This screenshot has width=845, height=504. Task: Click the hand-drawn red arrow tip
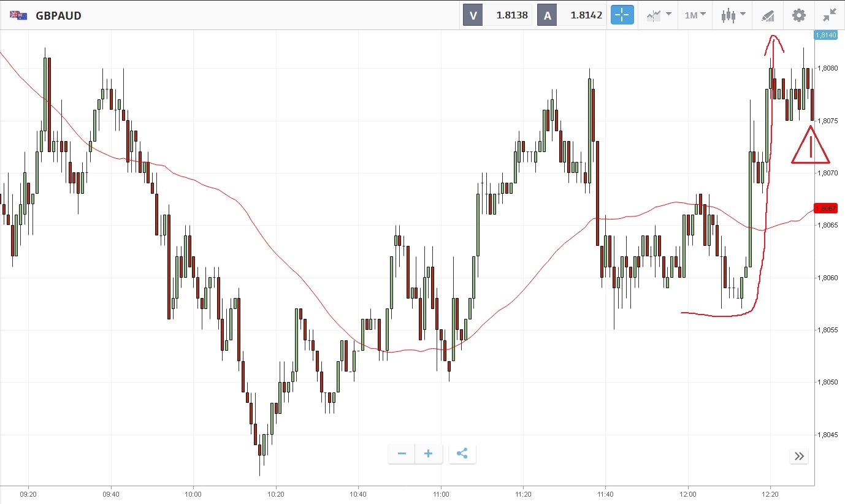pos(774,37)
